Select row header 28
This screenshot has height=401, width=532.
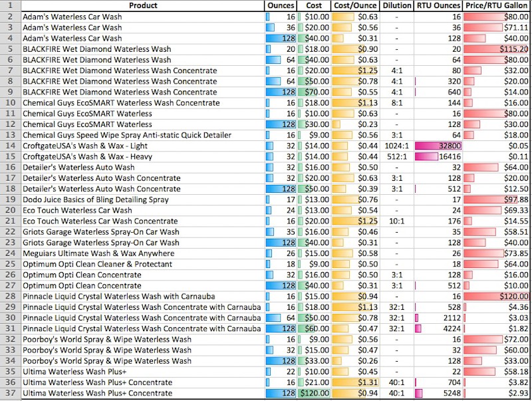click(x=11, y=297)
